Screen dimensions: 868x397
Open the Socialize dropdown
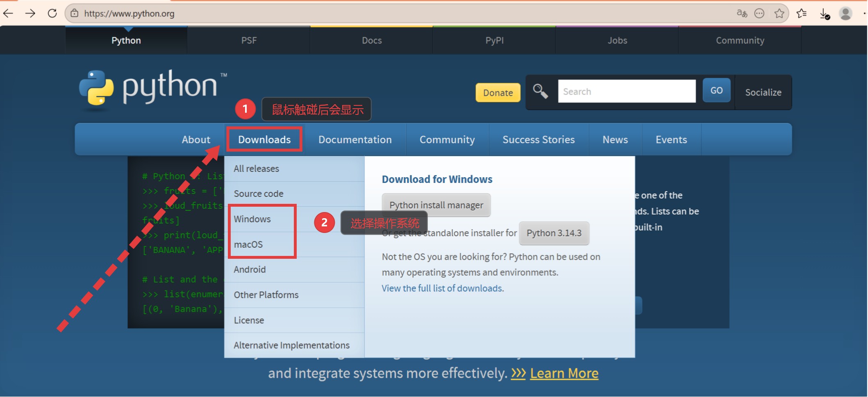763,92
